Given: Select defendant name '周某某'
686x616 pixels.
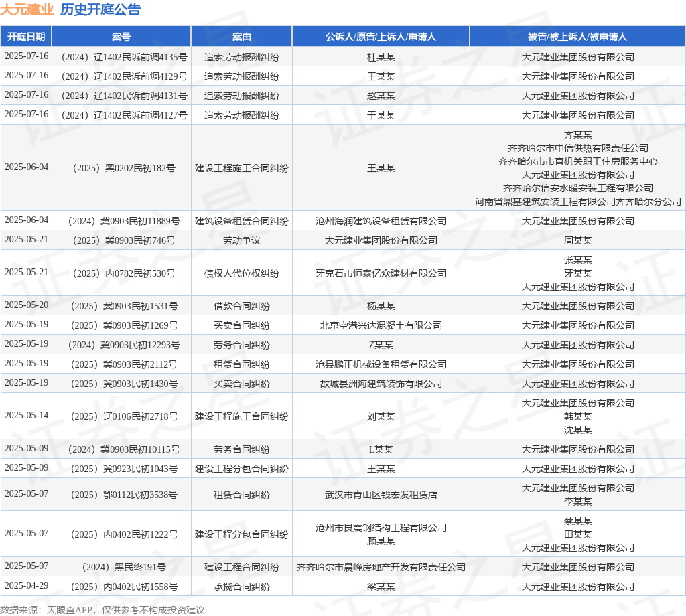Looking at the screenshot, I should coord(578,240).
